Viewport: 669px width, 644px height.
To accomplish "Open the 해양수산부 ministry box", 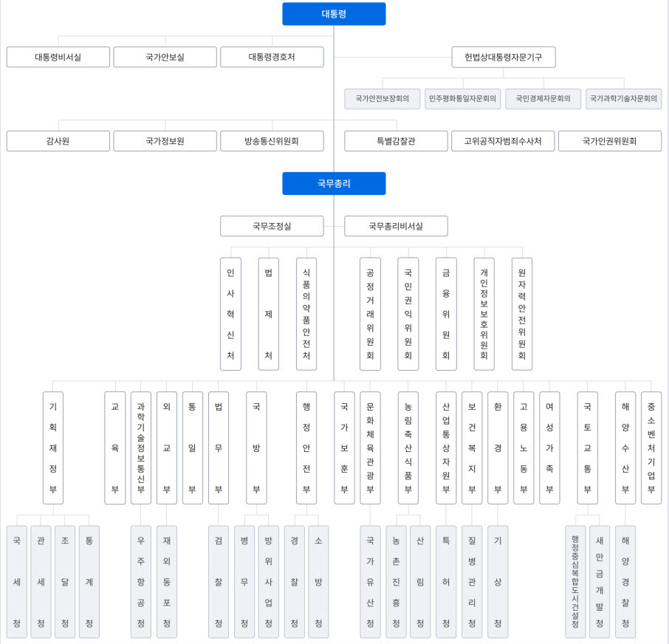I will tap(625, 448).
